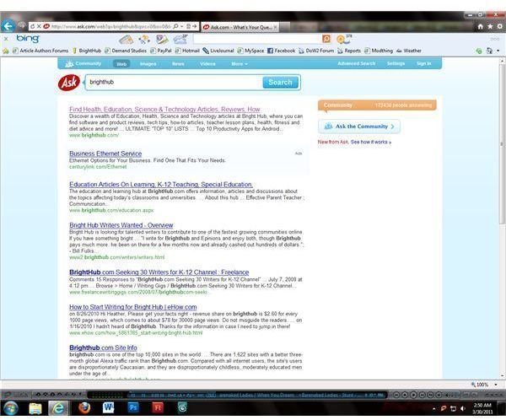Click the Ask logo beside the search box
Viewport: 506px width, 420px height.
click(x=69, y=83)
